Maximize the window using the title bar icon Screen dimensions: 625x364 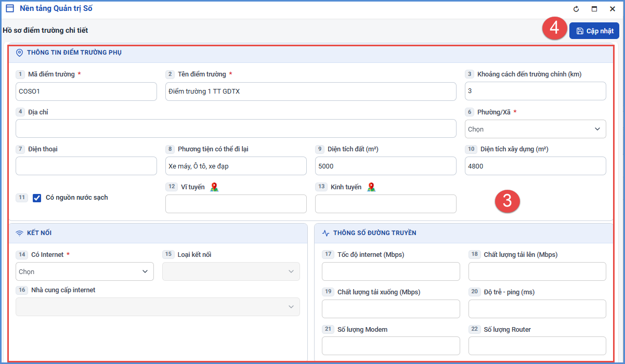point(594,9)
